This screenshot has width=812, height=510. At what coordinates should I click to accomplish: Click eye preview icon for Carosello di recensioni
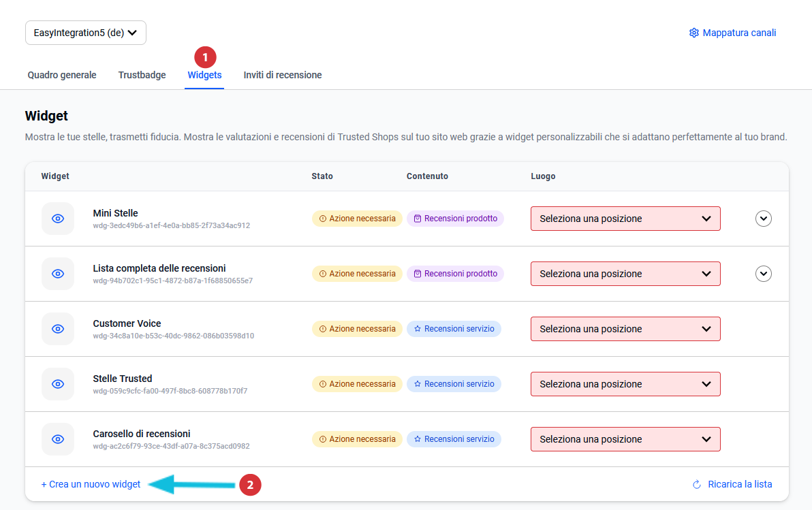coord(58,439)
